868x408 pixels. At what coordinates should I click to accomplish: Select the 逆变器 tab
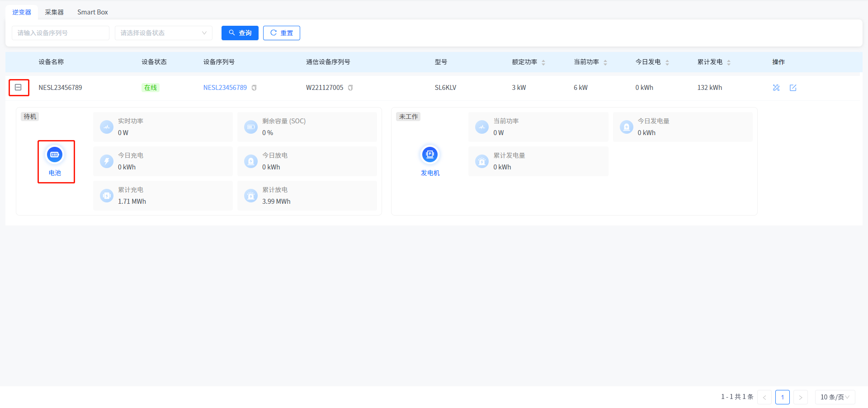pos(22,12)
